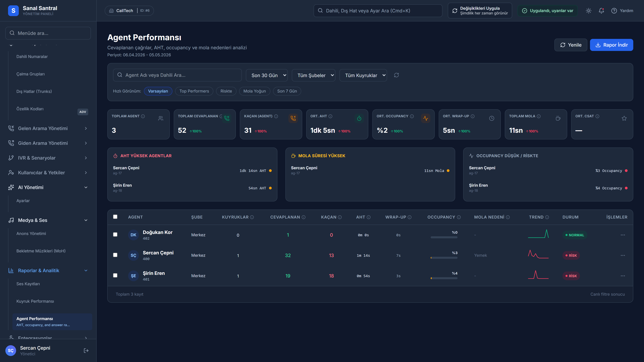The height and width of the screenshot is (362, 644).
Task: Click info icon beside ORT. OCCUPANCY
Action: [x=412, y=116]
